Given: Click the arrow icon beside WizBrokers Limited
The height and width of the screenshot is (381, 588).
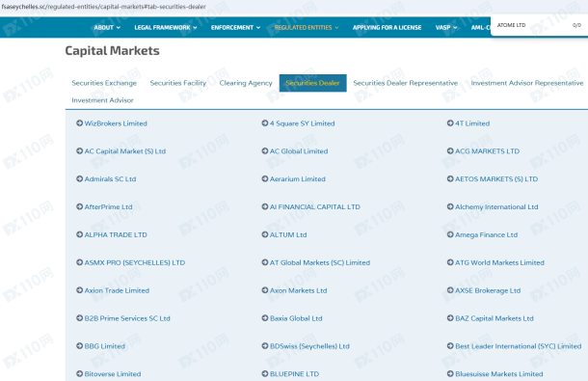Looking at the screenshot, I should pyautogui.click(x=79, y=122).
